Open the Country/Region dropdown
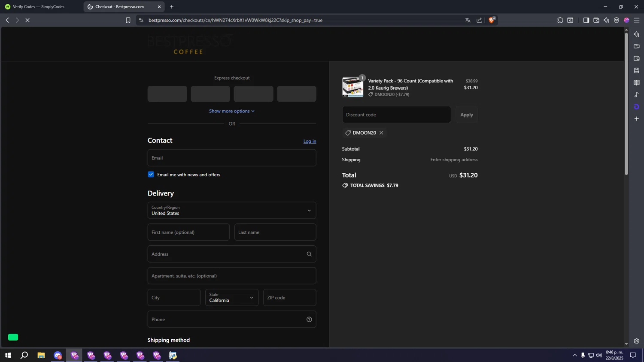Screen dimensions: 644x362 click(x=232, y=210)
